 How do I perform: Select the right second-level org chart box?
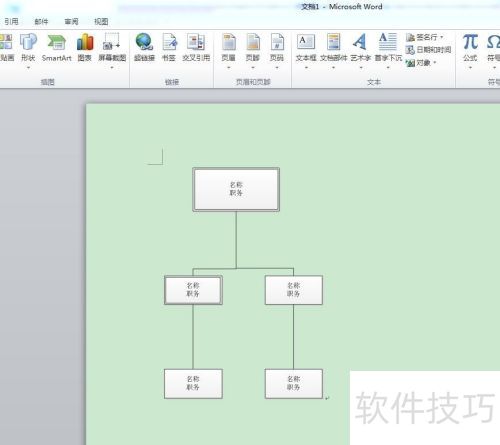tap(294, 290)
